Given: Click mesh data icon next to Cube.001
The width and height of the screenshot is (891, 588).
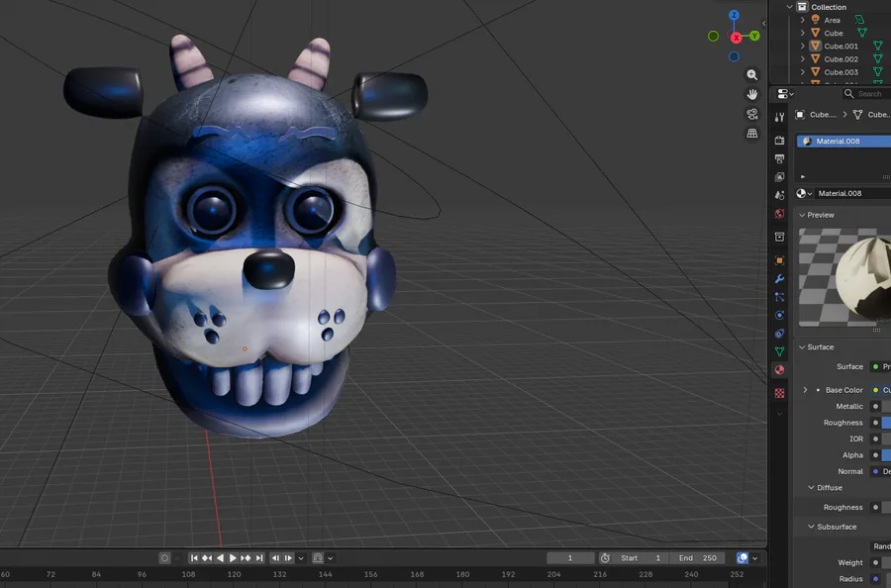Looking at the screenshot, I should coord(878,46).
